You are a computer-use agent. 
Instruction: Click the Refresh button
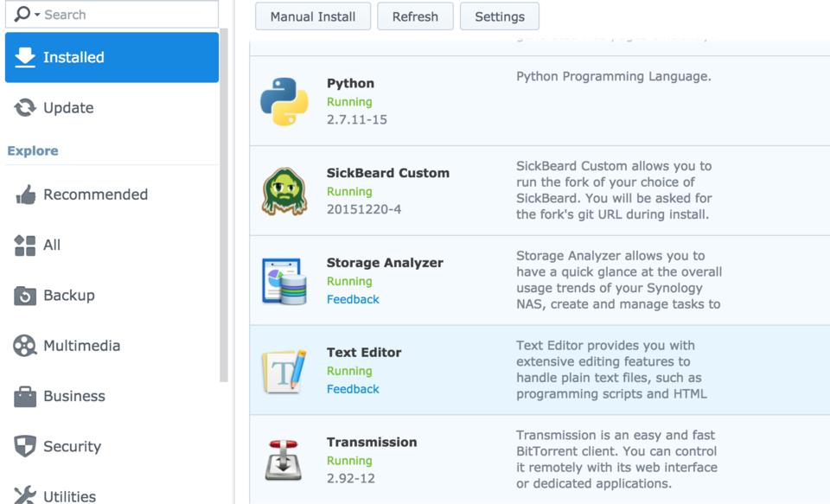click(415, 16)
